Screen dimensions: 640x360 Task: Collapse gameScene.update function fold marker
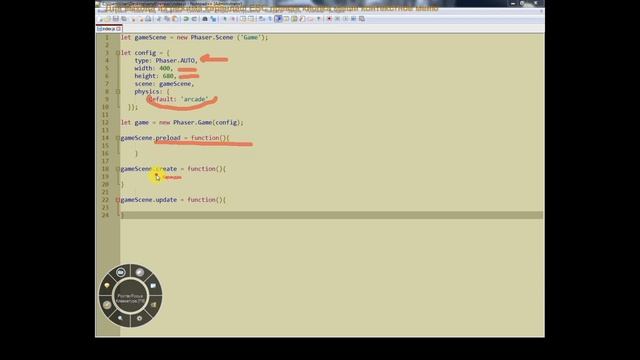118,200
